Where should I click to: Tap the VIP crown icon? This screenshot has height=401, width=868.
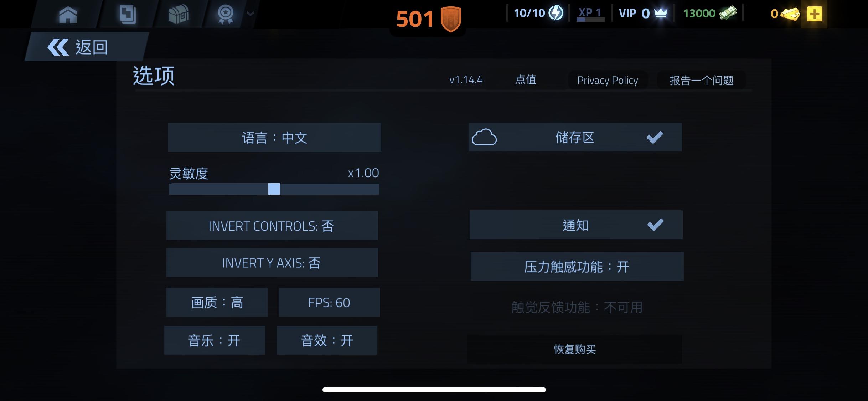click(x=661, y=14)
